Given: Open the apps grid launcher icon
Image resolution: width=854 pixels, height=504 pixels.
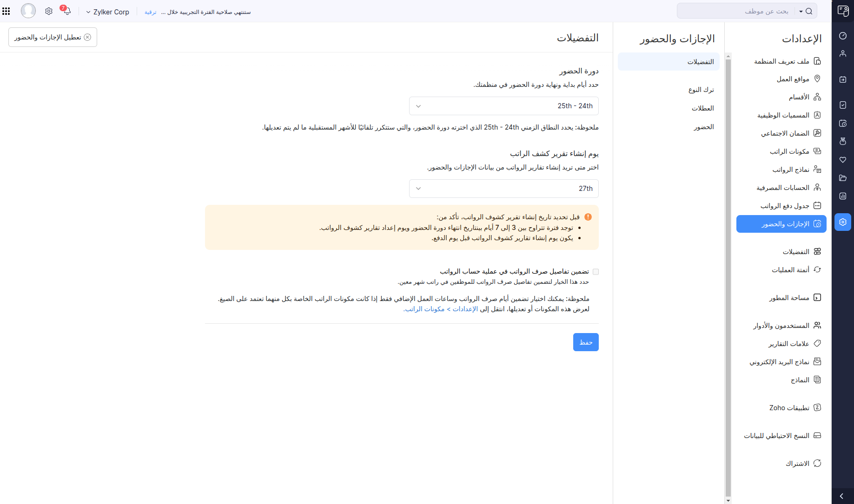Looking at the screenshot, I should [x=6, y=11].
